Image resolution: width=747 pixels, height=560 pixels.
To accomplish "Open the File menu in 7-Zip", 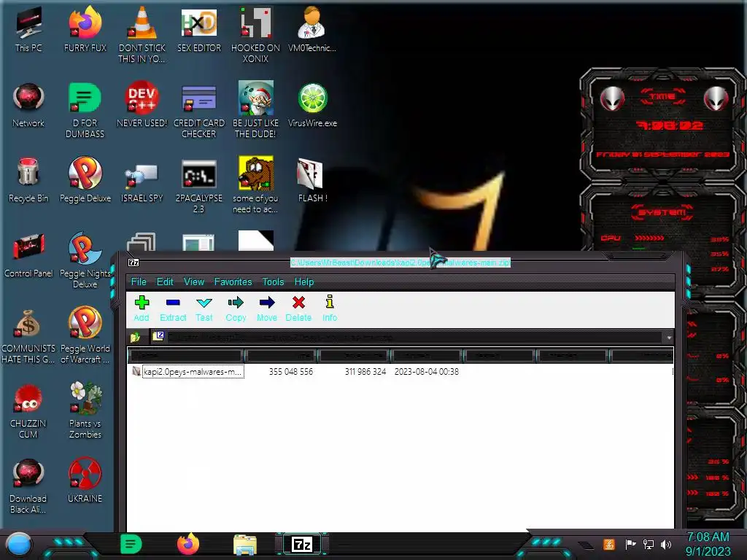I will click(139, 282).
